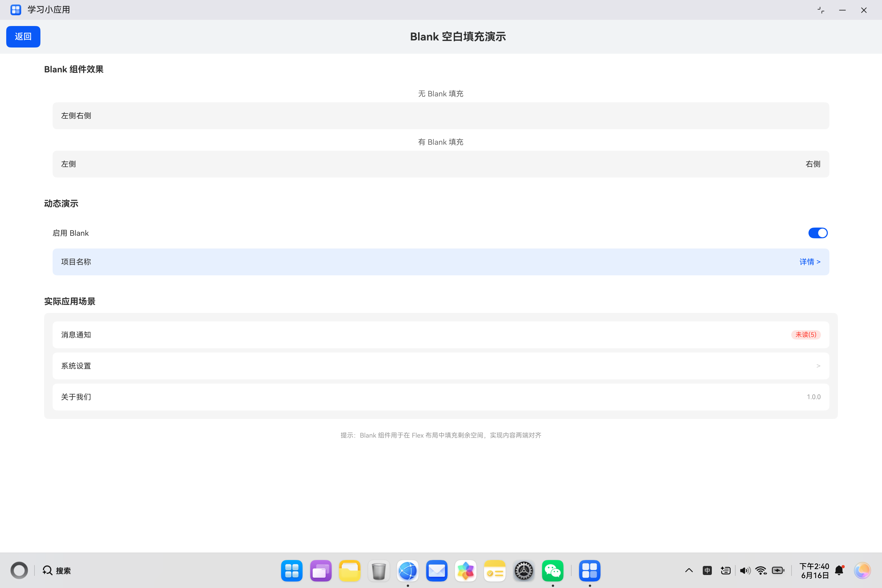The image size is (882, 588).
Task: Click the 1.0.0 version number
Action: (813, 397)
